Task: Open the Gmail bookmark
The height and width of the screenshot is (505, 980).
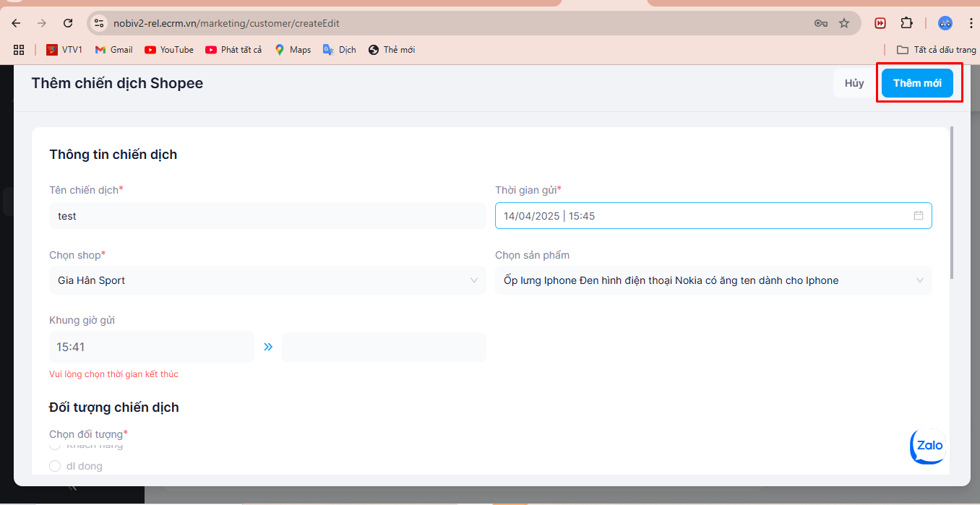Action: point(114,50)
